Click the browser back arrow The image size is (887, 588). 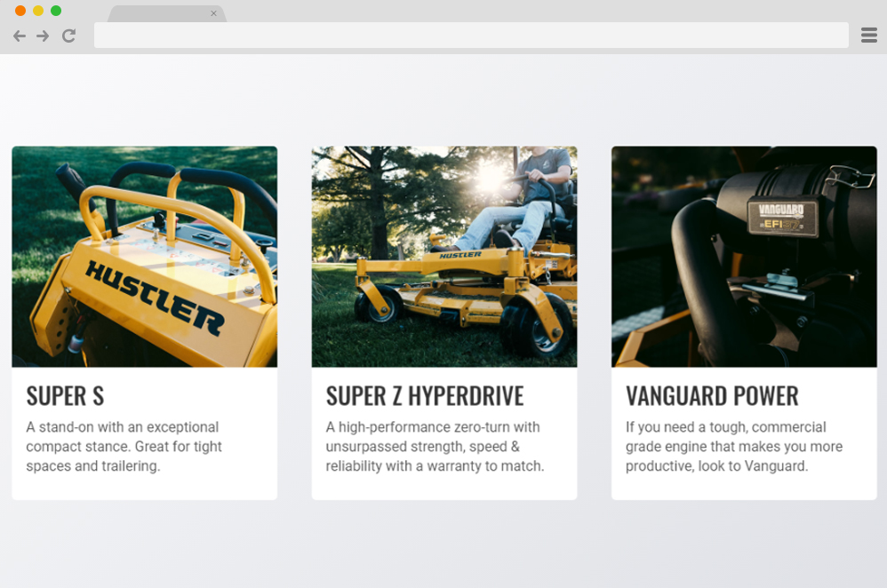(20, 36)
